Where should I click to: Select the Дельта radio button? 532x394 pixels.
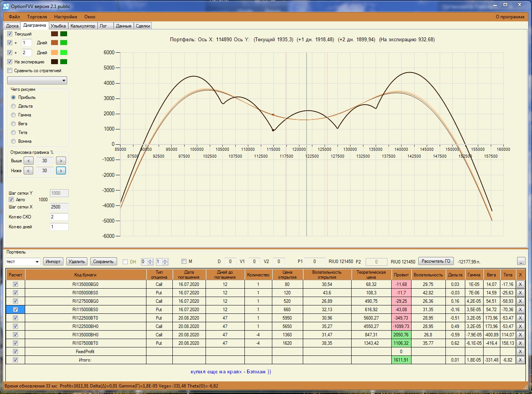[x=14, y=106]
